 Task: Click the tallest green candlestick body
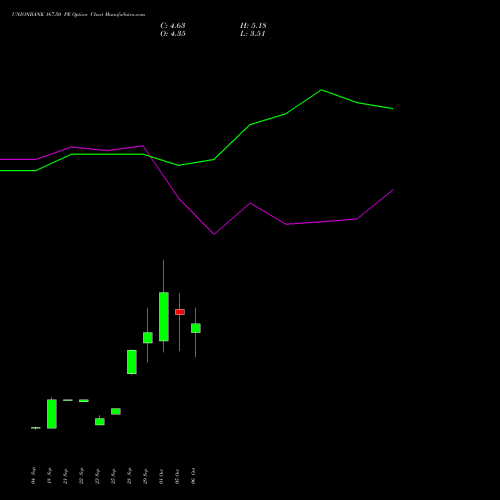(x=164, y=317)
